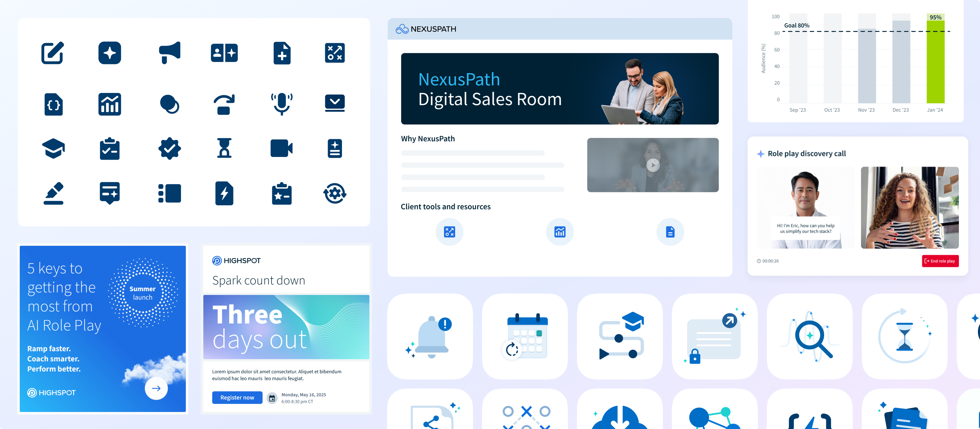Click the Highspot logo above Spark count down
The width and height of the screenshot is (980, 429).
(x=236, y=261)
